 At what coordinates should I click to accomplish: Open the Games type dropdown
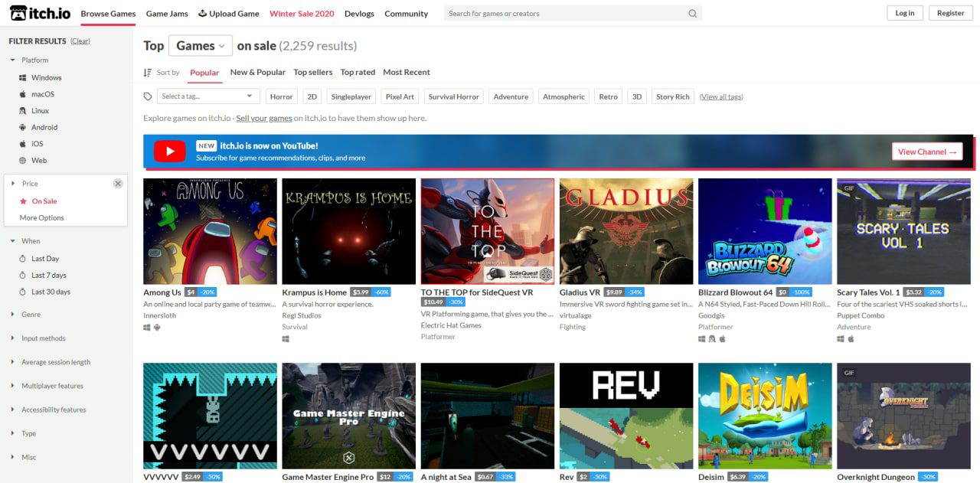pyautogui.click(x=201, y=46)
